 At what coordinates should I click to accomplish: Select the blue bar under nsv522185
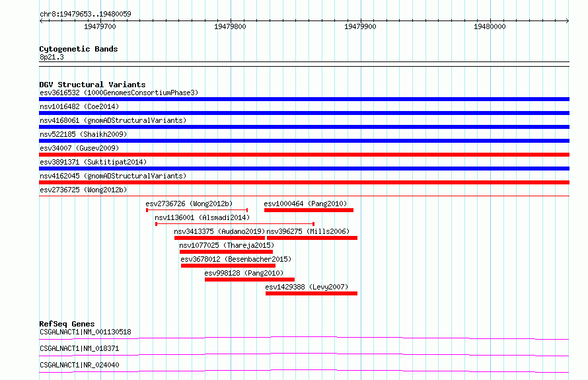click(x=304, y=141)
